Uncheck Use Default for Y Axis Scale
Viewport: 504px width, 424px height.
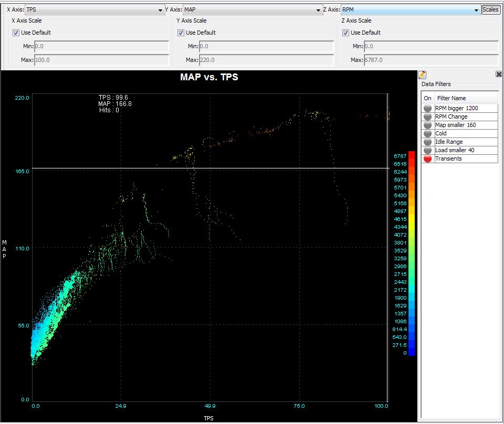pos(181,33)
